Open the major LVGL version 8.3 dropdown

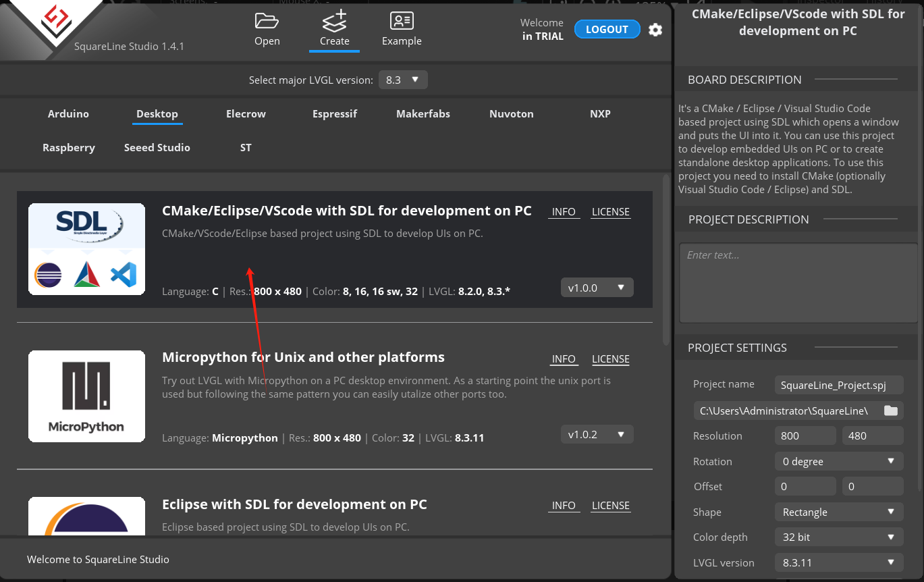403,80
